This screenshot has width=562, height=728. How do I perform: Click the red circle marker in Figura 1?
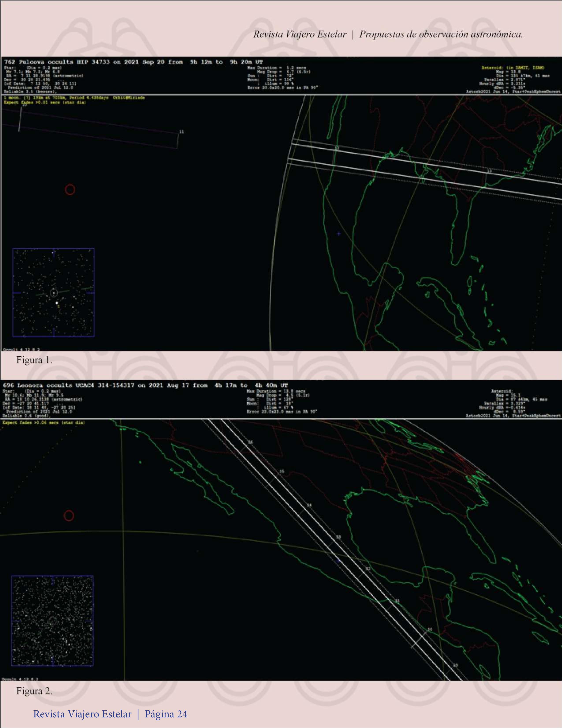click(70, 189)
